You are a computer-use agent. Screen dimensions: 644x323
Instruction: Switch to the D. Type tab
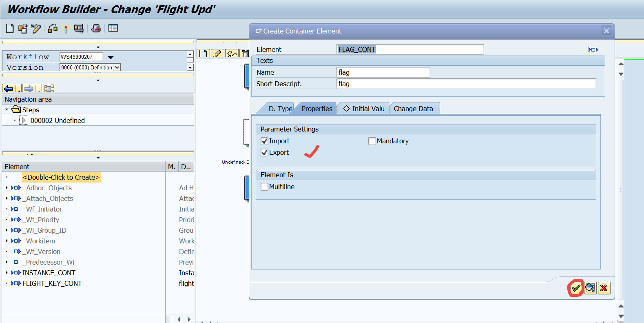click(280, 109)
